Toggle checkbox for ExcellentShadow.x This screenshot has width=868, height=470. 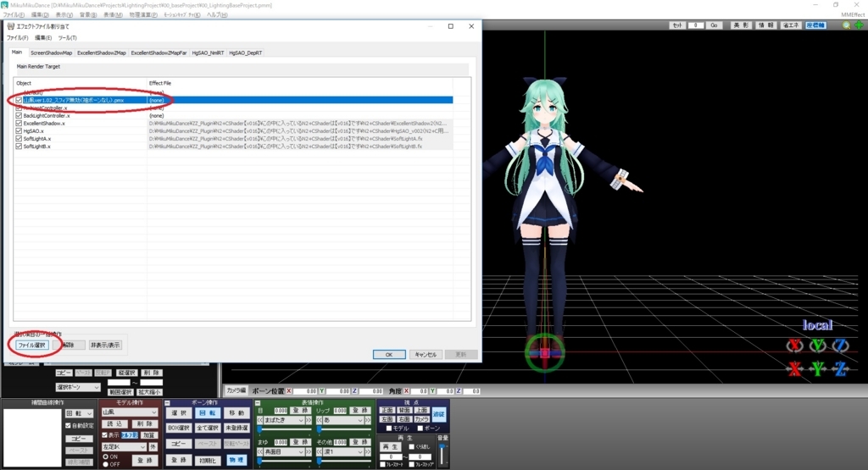pyautogui.click(x=19, y=124)
